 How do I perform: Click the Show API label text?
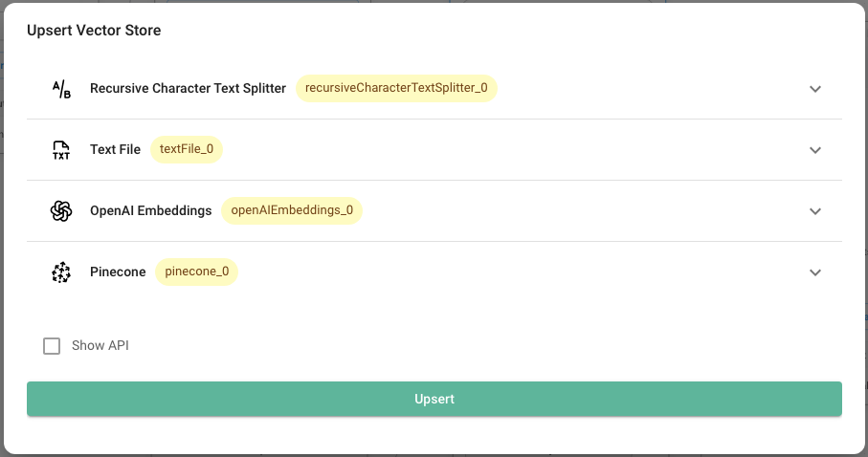(x=100, y=346)
